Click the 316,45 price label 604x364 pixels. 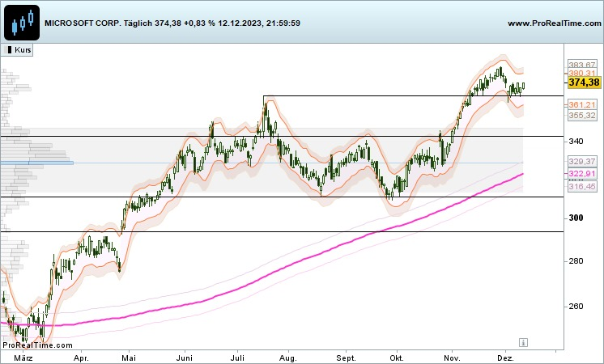pos(582,187)
